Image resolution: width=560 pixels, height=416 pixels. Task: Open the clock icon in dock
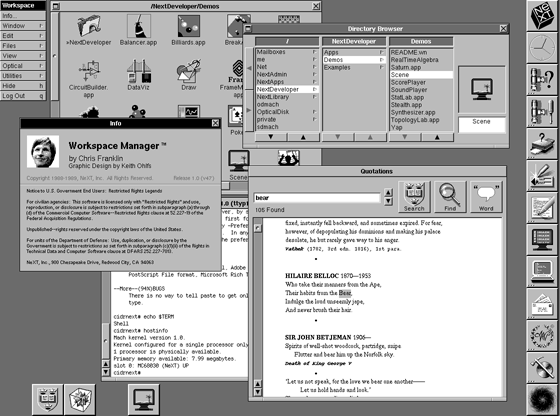click(x=542, y=47)
